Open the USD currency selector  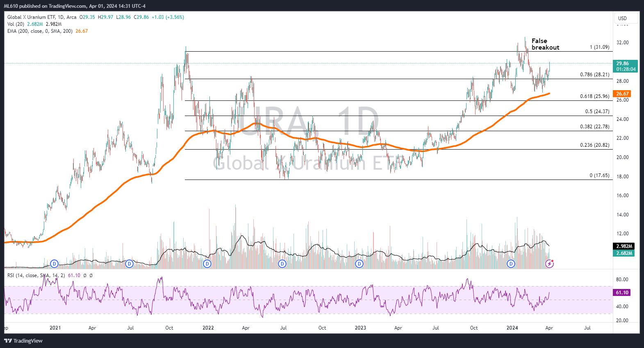click(x=626, y=18)
